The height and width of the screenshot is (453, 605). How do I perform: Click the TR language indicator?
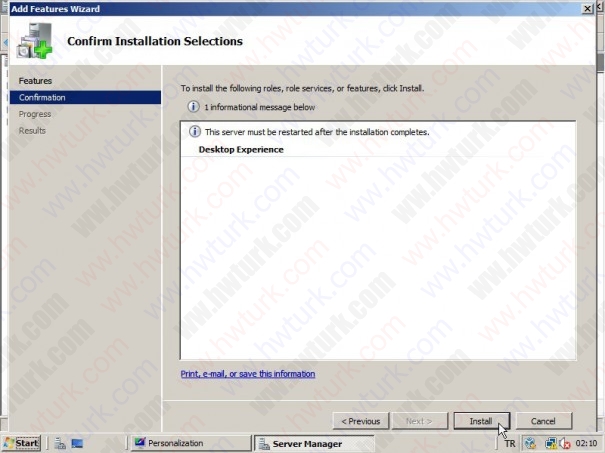pos(509,444)
